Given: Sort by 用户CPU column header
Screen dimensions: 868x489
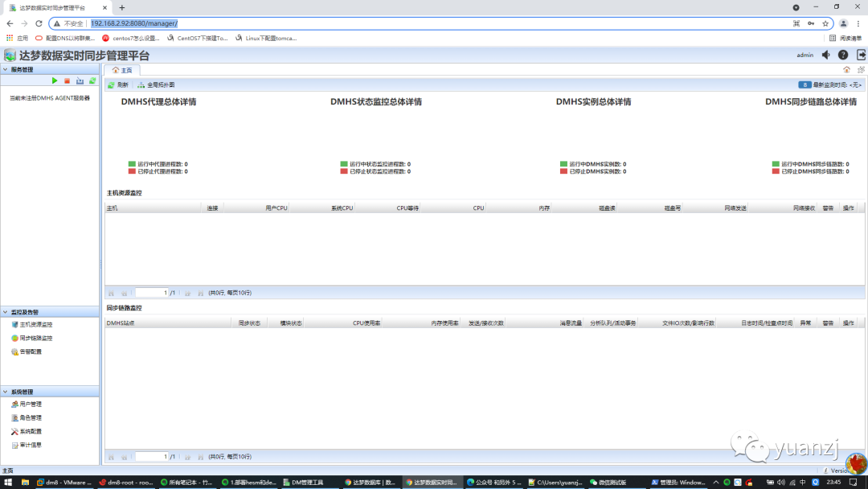Looking at the screenshot, I should 256,208.
